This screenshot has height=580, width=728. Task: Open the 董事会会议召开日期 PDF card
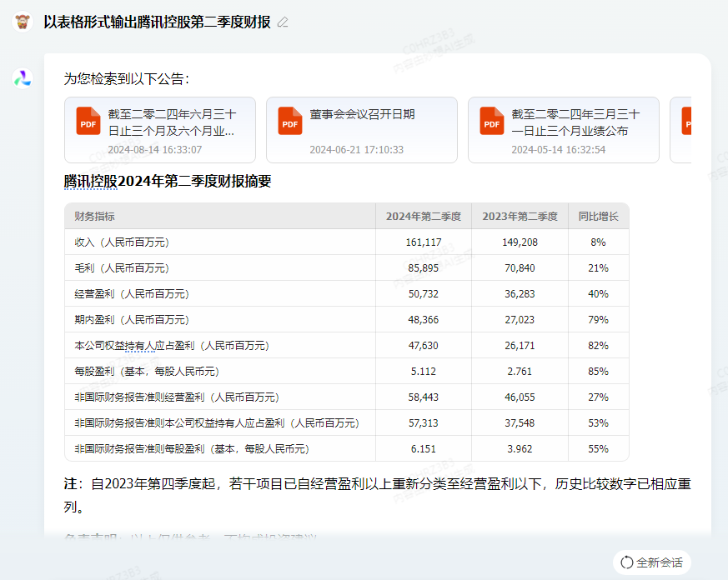pos(362,130)
